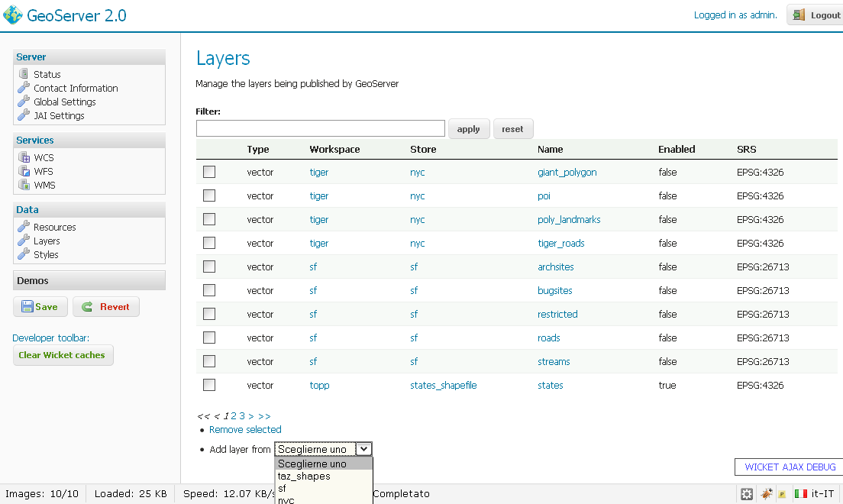The image size is (843, 504).
Task: Open the poly_landmarks layer link
Action: [x=569, y=219]
